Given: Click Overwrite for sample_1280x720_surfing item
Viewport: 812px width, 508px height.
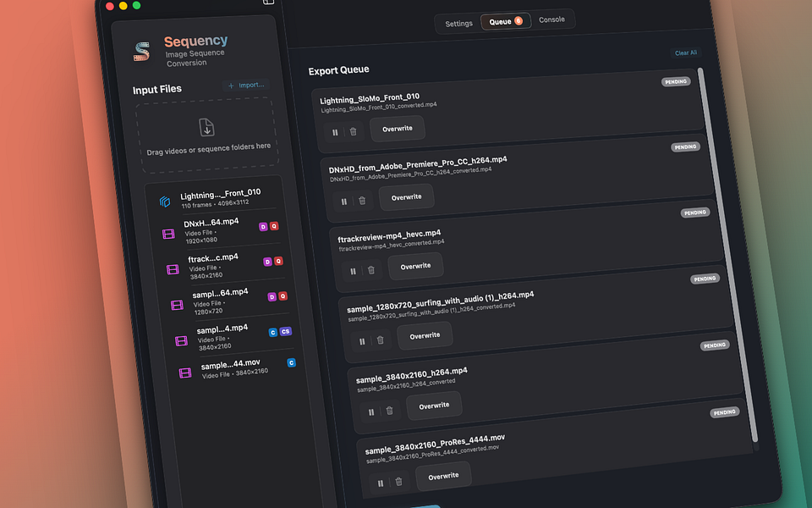Looking at the screenshot, I should (425, 336).
